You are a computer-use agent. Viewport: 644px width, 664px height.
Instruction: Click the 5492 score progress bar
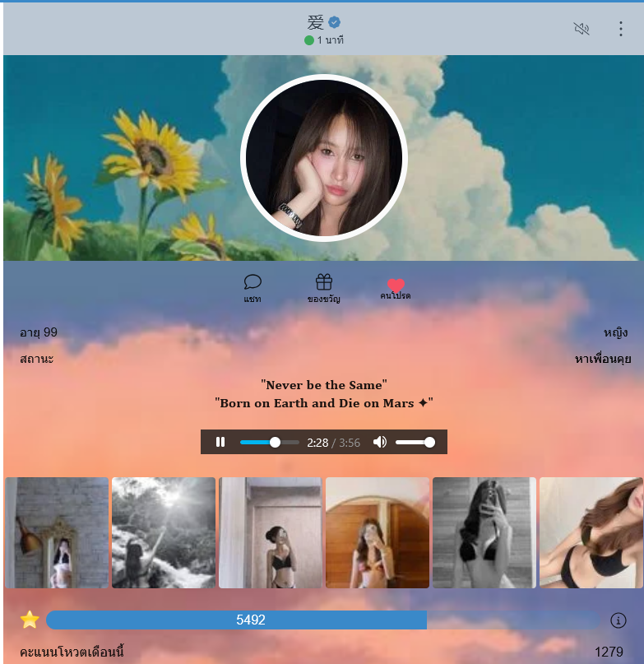[323, 620]
